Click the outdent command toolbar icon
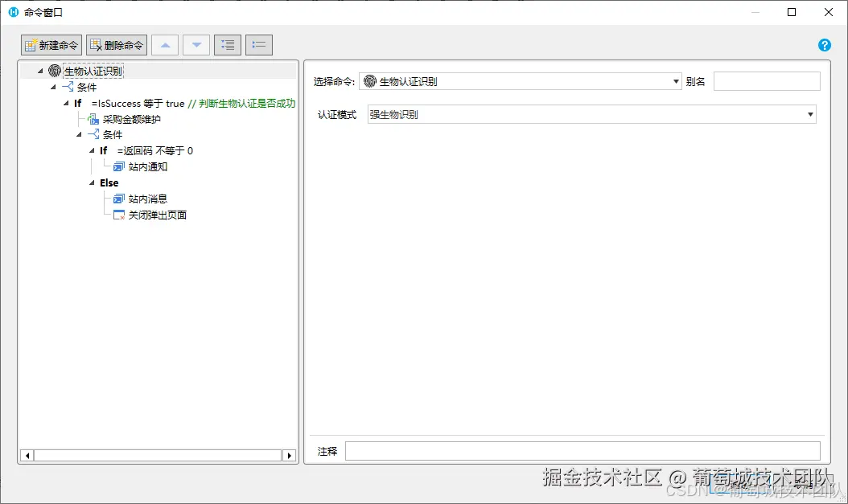This screenshot has width=848, height=504. (257, 44)
